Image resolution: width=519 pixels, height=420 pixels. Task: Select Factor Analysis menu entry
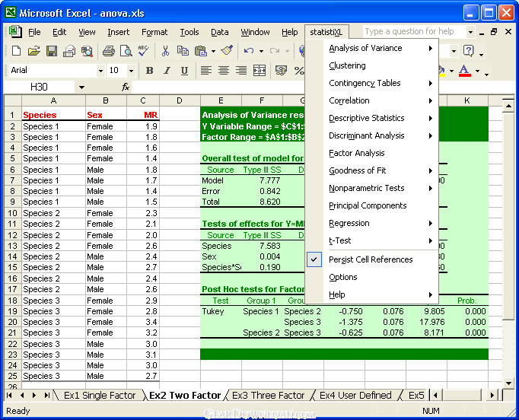click(380, 153)
